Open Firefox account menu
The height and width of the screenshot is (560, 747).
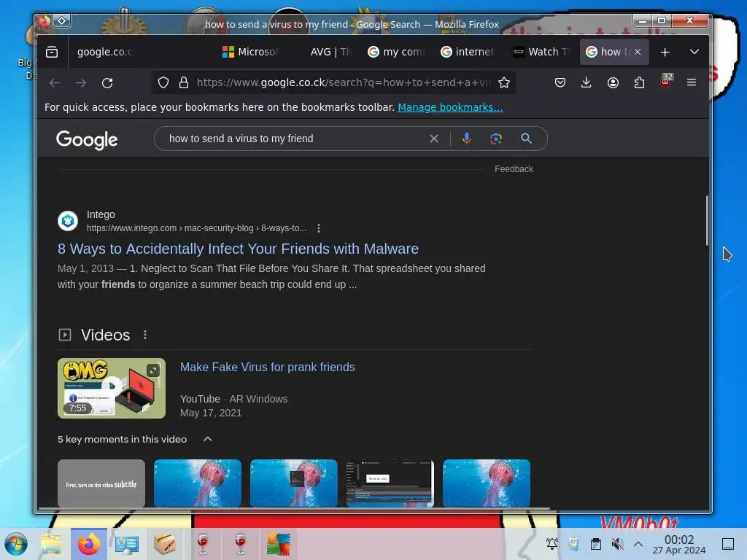[613, 83]
